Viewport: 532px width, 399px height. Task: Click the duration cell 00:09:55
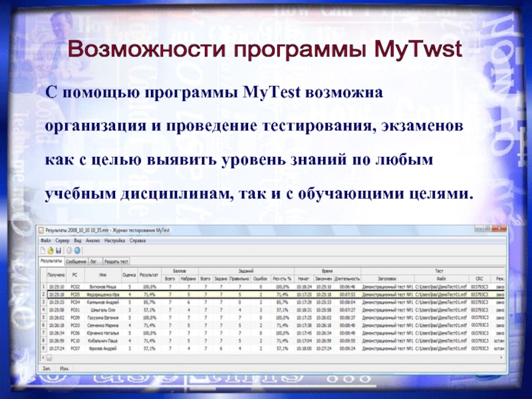point(347,340)
